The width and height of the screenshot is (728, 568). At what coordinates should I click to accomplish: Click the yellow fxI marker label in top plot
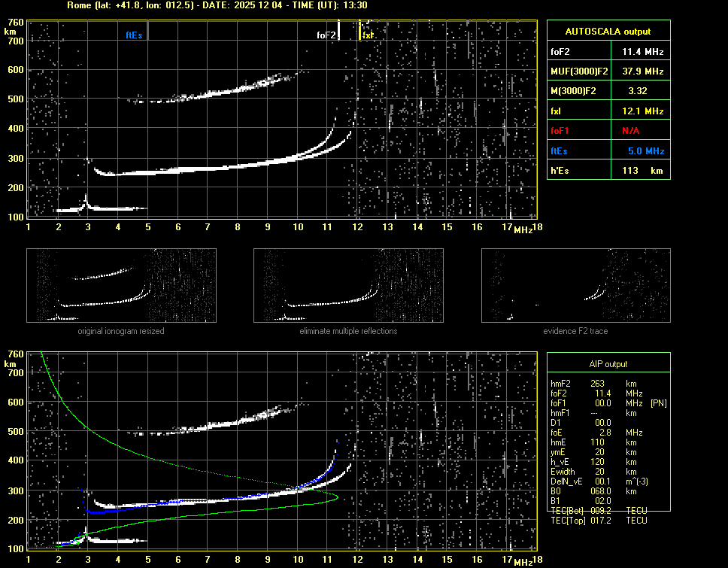(368, 35)
